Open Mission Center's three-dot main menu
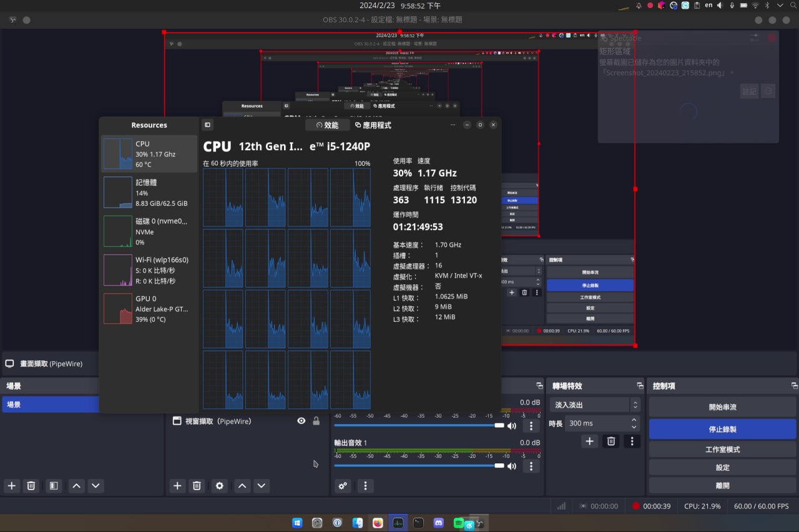The width and height of the screenshot is (799, 532). [453, 125]
